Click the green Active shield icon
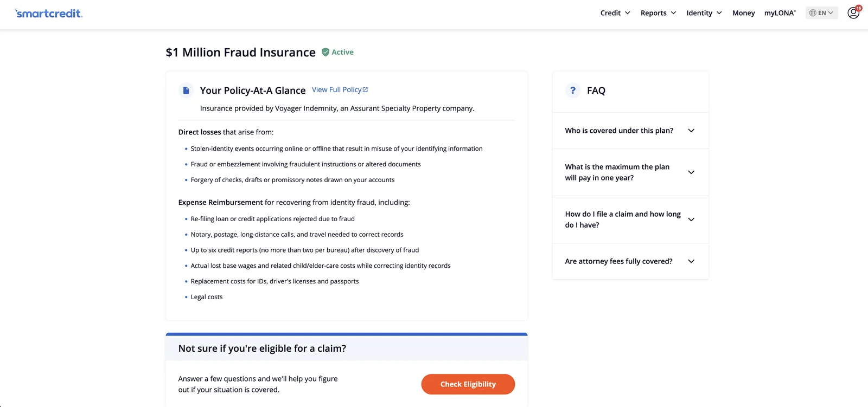This screenshot has height=407, width=868. [x=325, y=52]
